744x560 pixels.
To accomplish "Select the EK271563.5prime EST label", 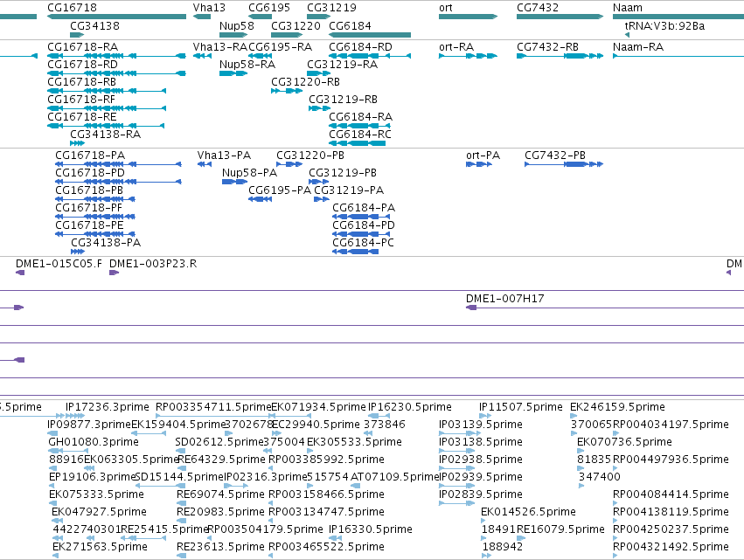I will [x=100, y=547].
